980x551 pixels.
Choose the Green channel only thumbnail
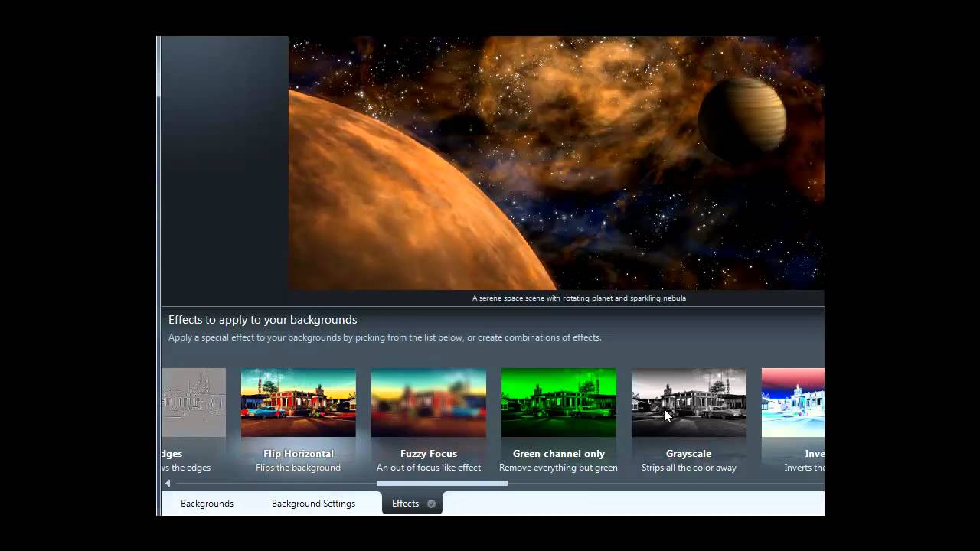click(x=559, y=403)
